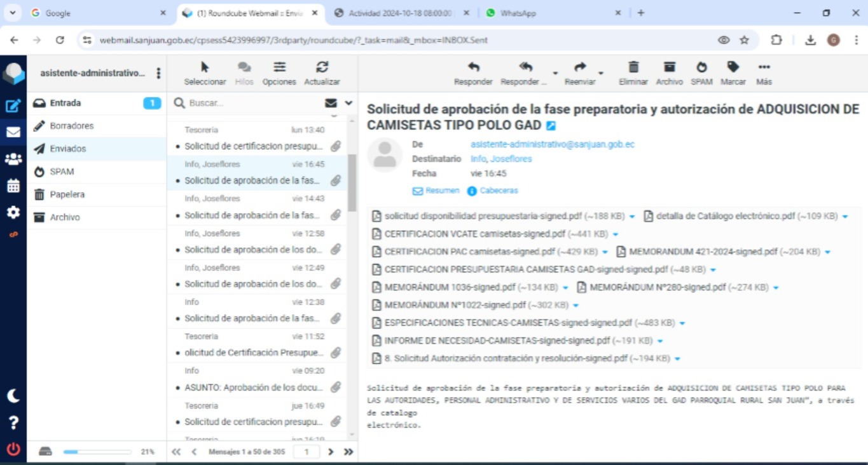Toggle unread filter envelope in search bar
868x465 pixels.
click(x=331, y=103)
